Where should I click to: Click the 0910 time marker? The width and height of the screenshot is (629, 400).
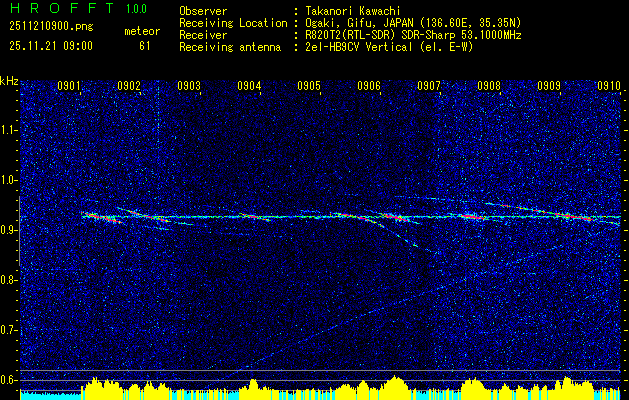click(609, 85)
